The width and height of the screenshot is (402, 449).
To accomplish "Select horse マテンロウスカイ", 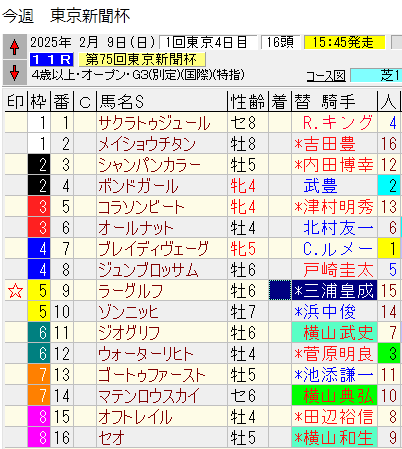I will 149,396.
